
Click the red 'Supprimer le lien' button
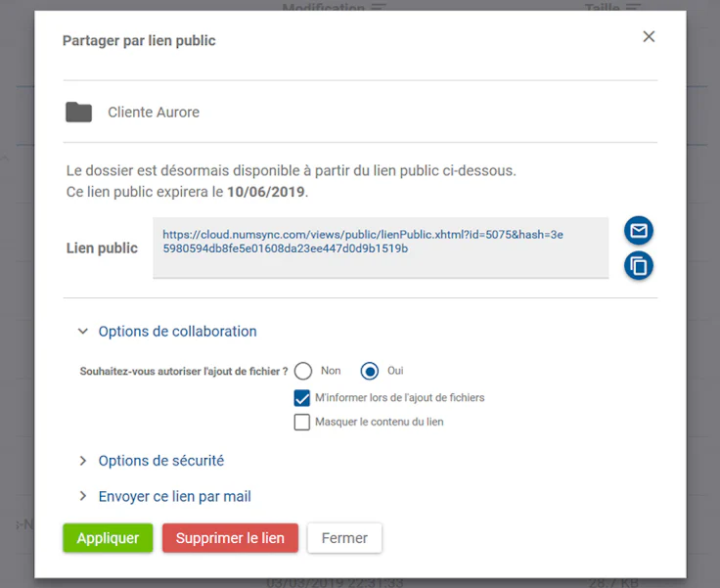(x=230, y=538)
